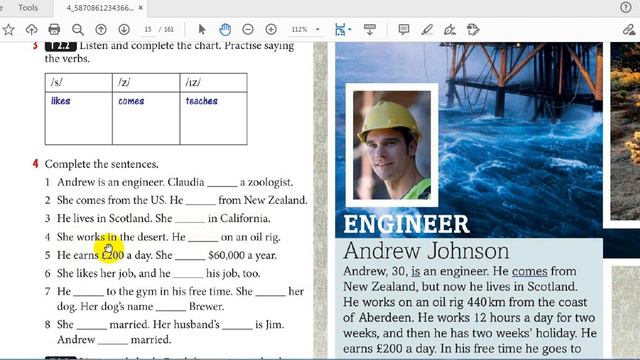This screenshot has width=640, height=360.
Task: Click the engineer photo with yellow helmet
Action: click(392, 145)
